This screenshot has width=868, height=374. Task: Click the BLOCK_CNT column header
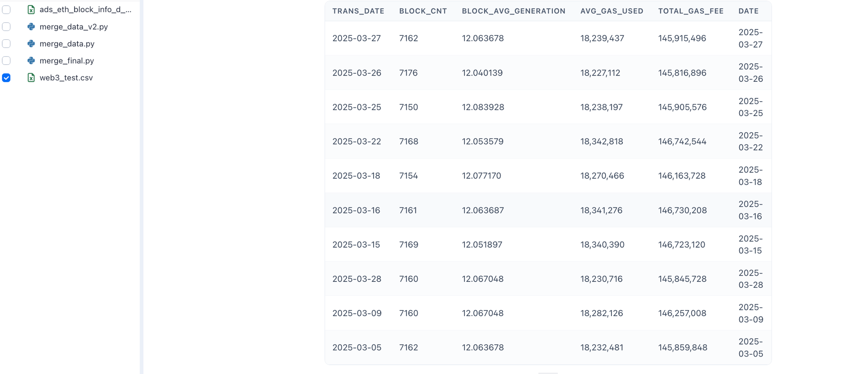(x=423, y=11)
